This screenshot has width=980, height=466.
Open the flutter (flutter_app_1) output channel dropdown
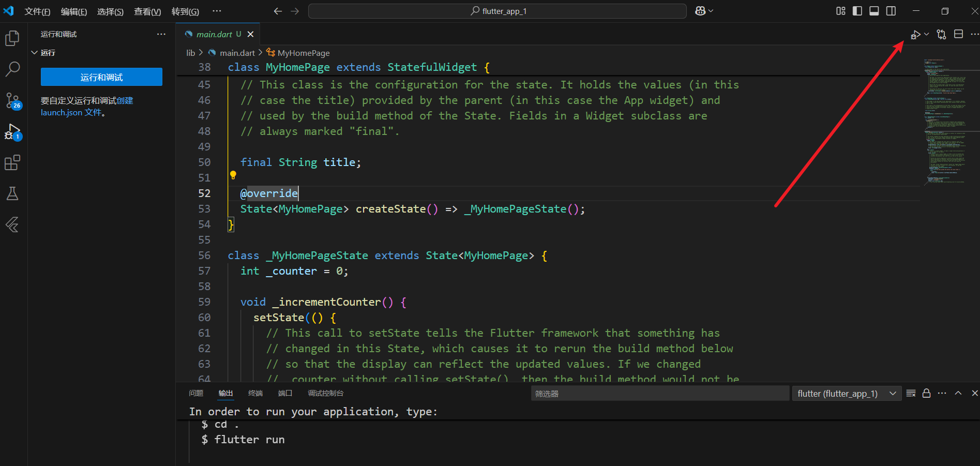point(847,394)
